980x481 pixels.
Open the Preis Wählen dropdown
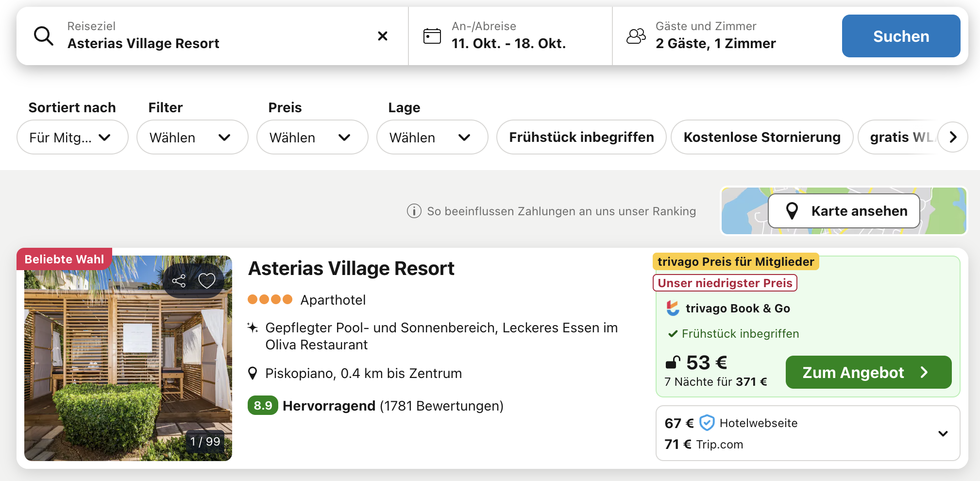coord(312,137)
